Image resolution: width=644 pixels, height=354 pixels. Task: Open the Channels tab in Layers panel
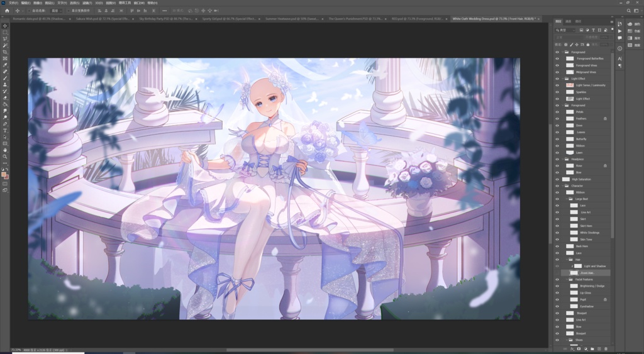(x=569, y=21)
